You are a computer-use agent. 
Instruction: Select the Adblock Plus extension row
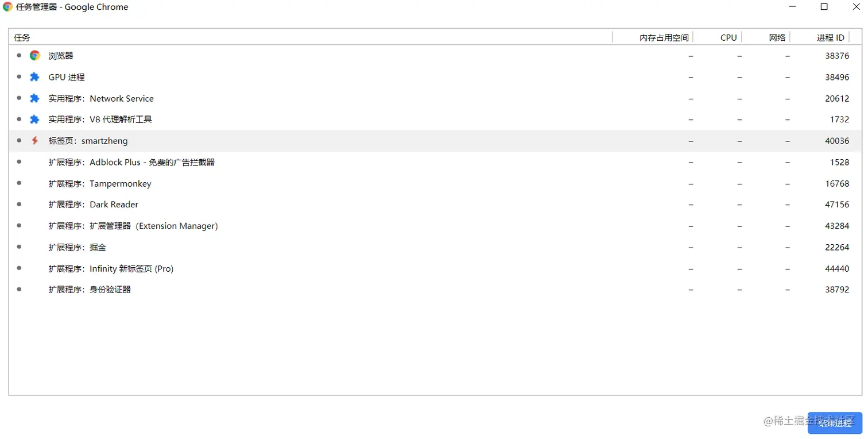(131, 162)
